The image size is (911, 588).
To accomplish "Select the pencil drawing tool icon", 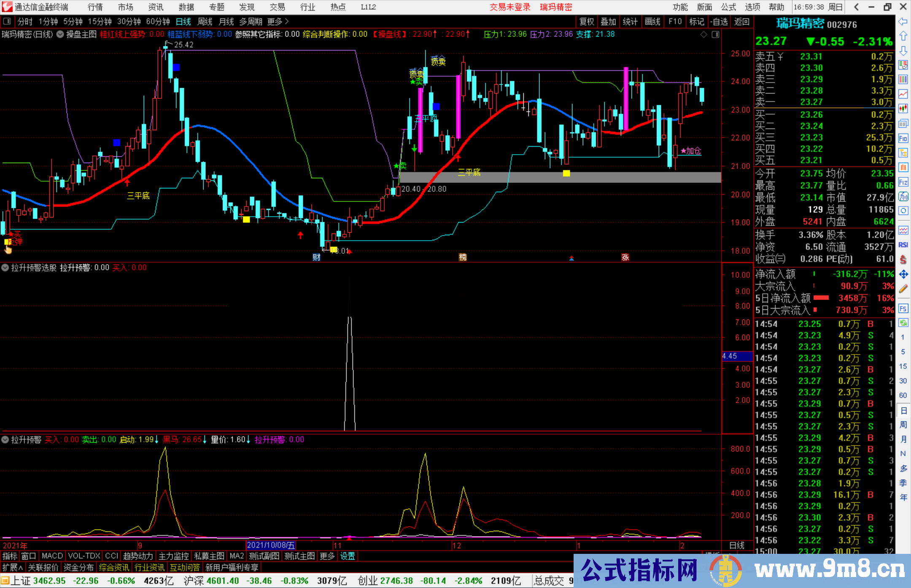I will 903,289.
